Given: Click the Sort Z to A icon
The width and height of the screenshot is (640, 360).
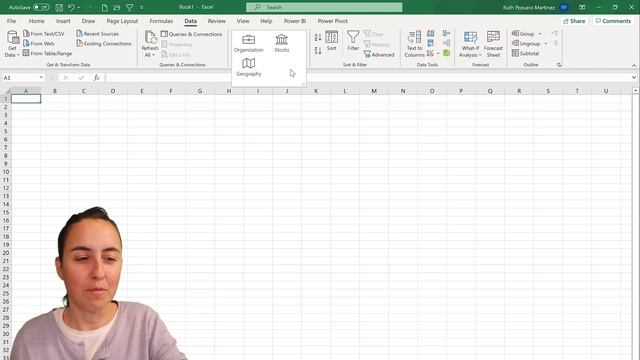Looking at the screenshot, I should click(x=318, y=51).
